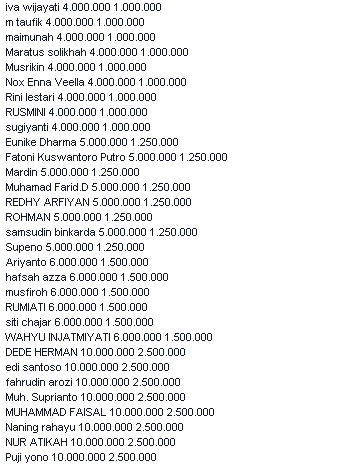Click WAHYU INJATMIYATI line
The height and width of the screenshot is (465, 360).
click(x=109, y=337)
